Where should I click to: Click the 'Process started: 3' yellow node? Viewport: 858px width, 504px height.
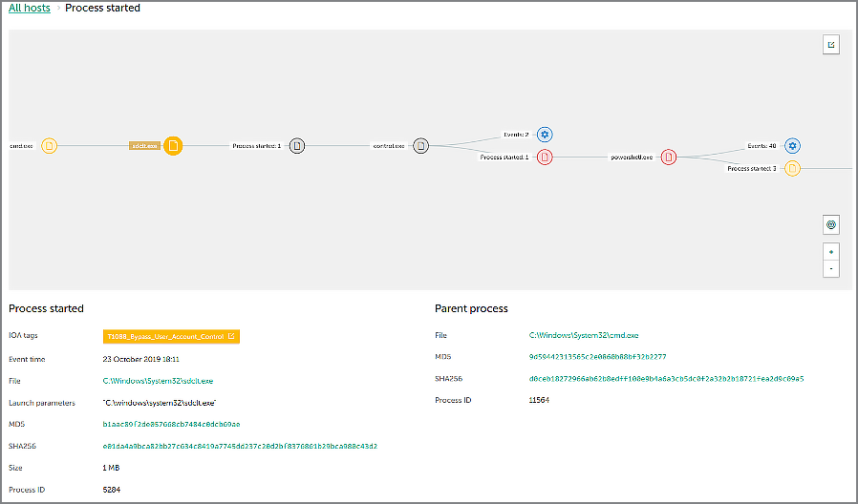[x=792, y=168]
